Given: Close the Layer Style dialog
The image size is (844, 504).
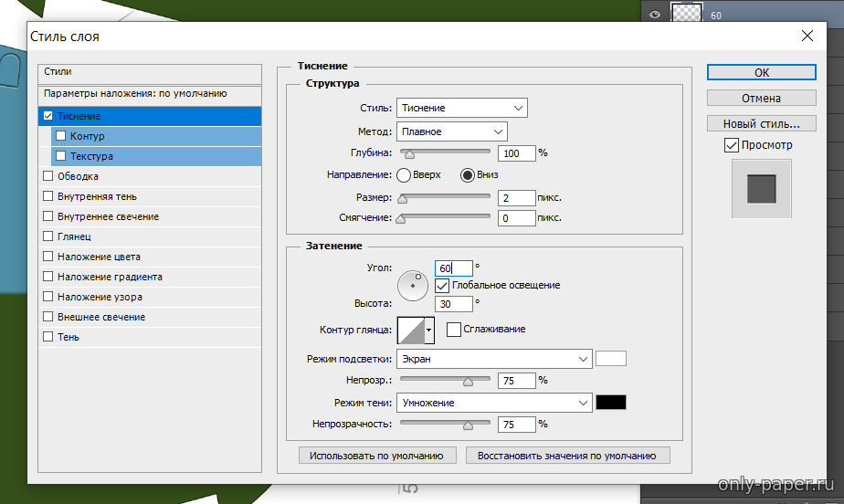Looking at the screenshot, I should click(807, 37).
